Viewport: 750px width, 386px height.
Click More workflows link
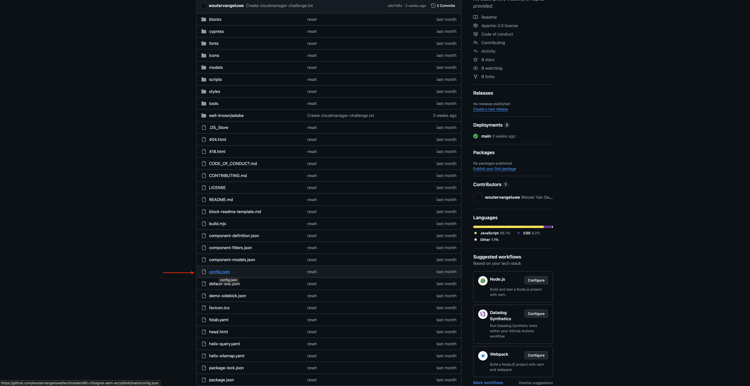point(488,383)
